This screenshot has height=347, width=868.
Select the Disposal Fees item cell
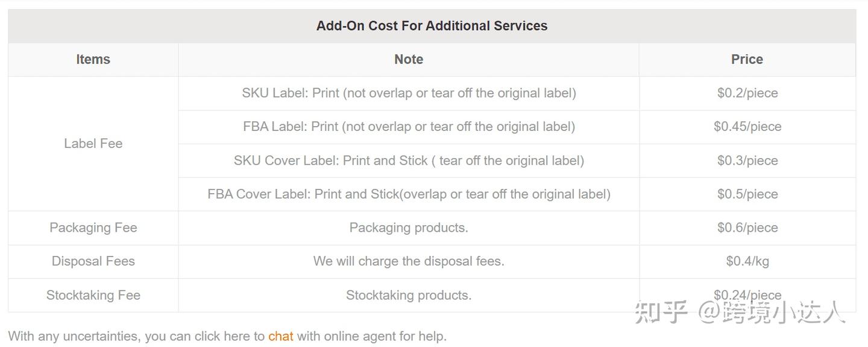(x=93, y=261)
